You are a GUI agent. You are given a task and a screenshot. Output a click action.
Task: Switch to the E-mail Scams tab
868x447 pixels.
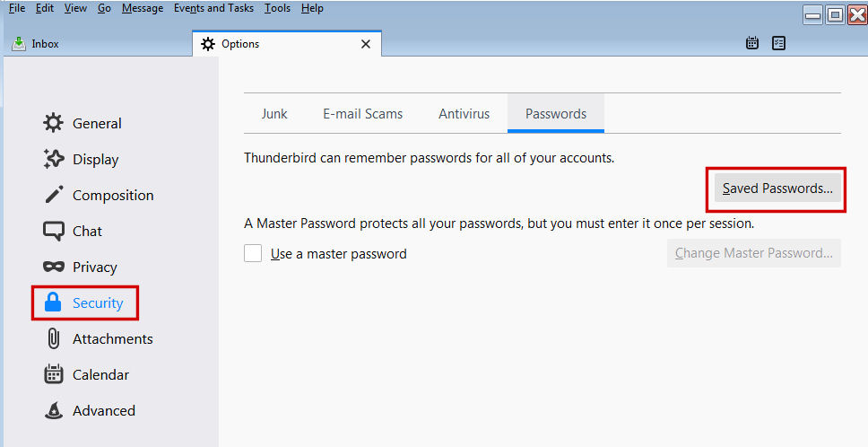click(x=362, y=114)
